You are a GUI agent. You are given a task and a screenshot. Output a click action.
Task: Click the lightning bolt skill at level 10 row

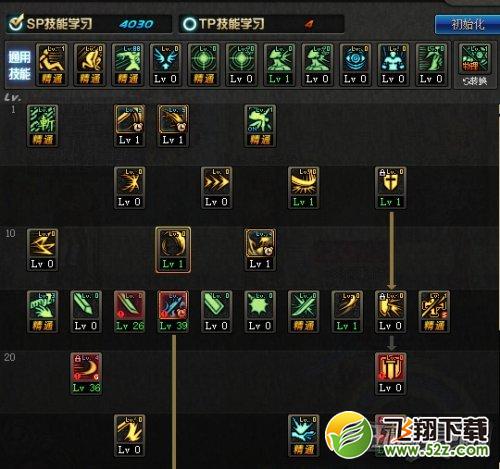pos(42,250)
